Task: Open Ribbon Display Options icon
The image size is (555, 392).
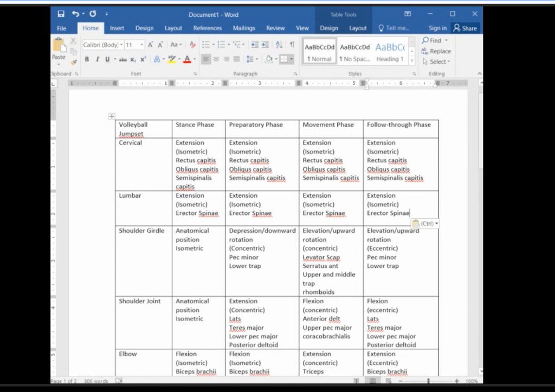Action: (408, 14)
